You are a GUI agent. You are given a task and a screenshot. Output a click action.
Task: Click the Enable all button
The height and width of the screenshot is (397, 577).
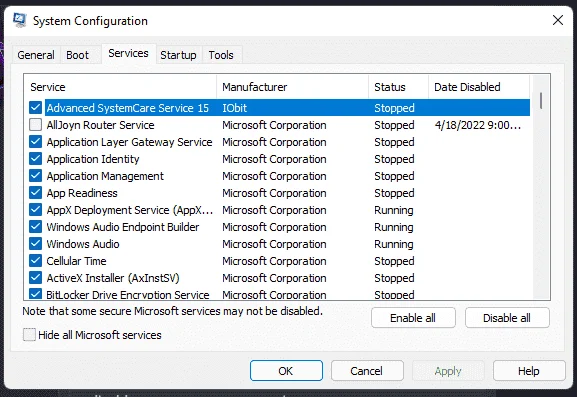click(413, 318)
